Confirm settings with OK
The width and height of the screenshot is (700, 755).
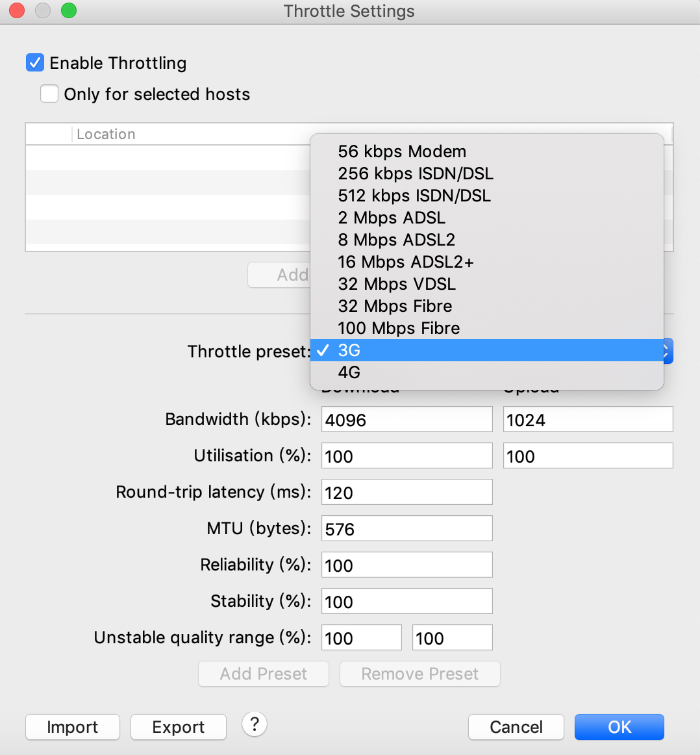(x=619, y=727)
